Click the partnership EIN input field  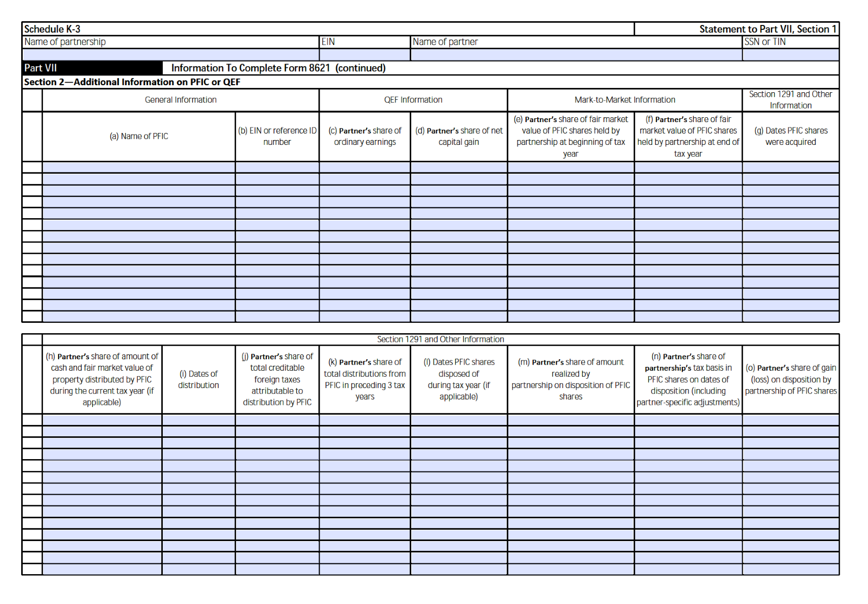point(365,55)
